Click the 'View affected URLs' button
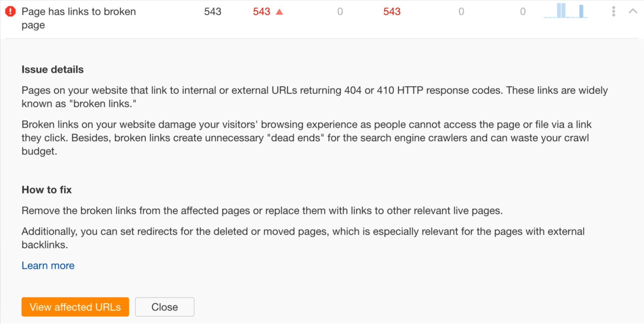This screenshot has width=644, height=324. (75, 307)
